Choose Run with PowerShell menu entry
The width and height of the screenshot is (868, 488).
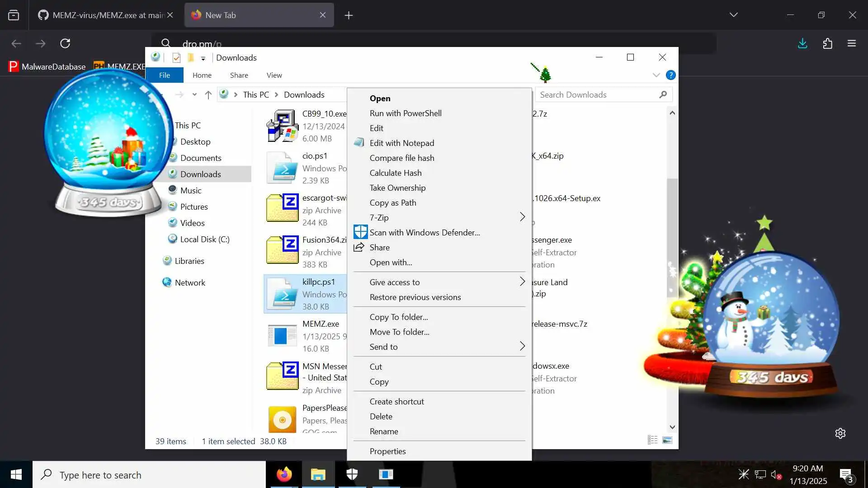point(405,113)
